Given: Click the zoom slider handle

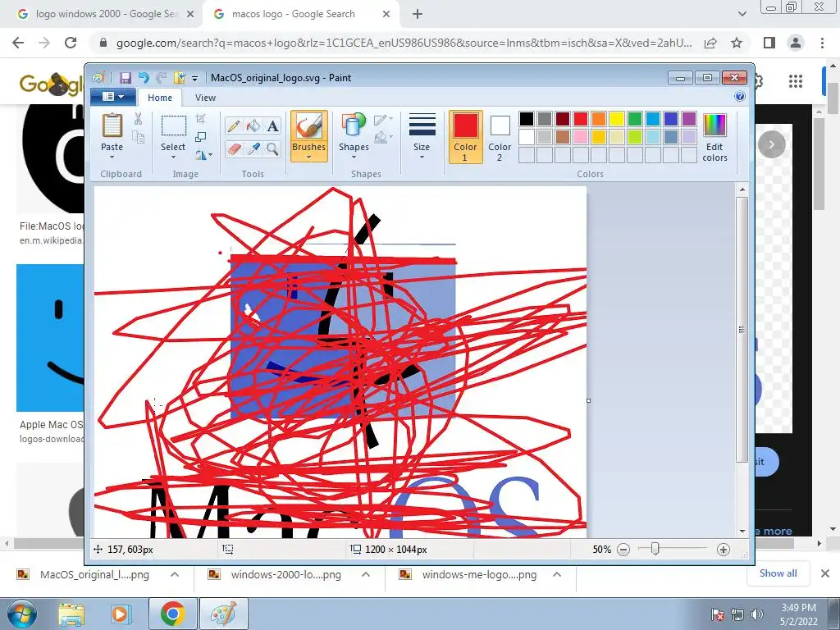Looking at the screenshot, I should [x=655, y=549].
